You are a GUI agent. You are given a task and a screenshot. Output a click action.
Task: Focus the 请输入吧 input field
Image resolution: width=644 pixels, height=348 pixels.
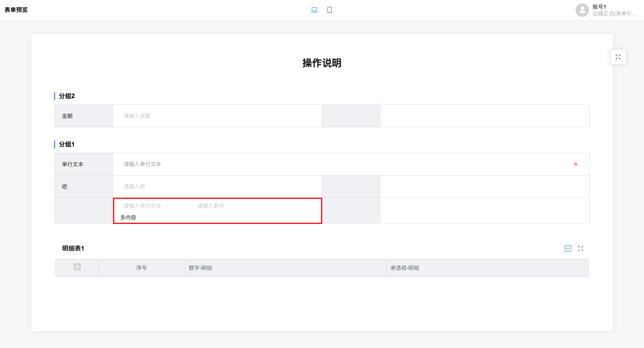coord(217,187)
